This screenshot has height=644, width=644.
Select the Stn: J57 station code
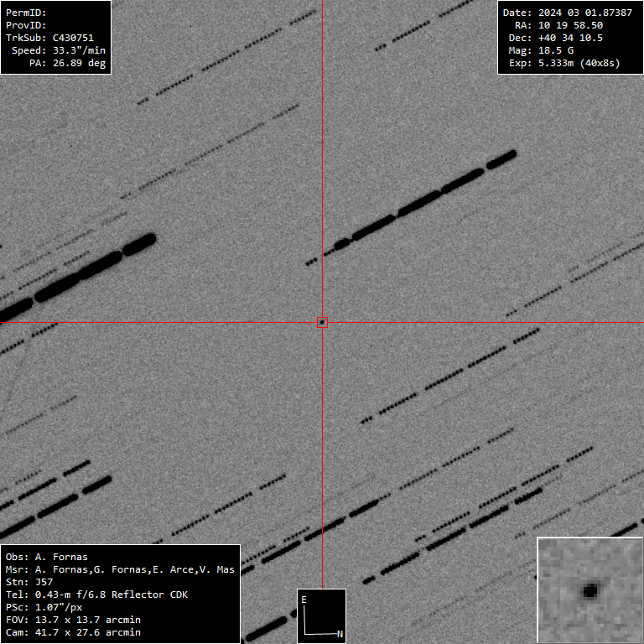pyautogui.click(x=29, y=582)
